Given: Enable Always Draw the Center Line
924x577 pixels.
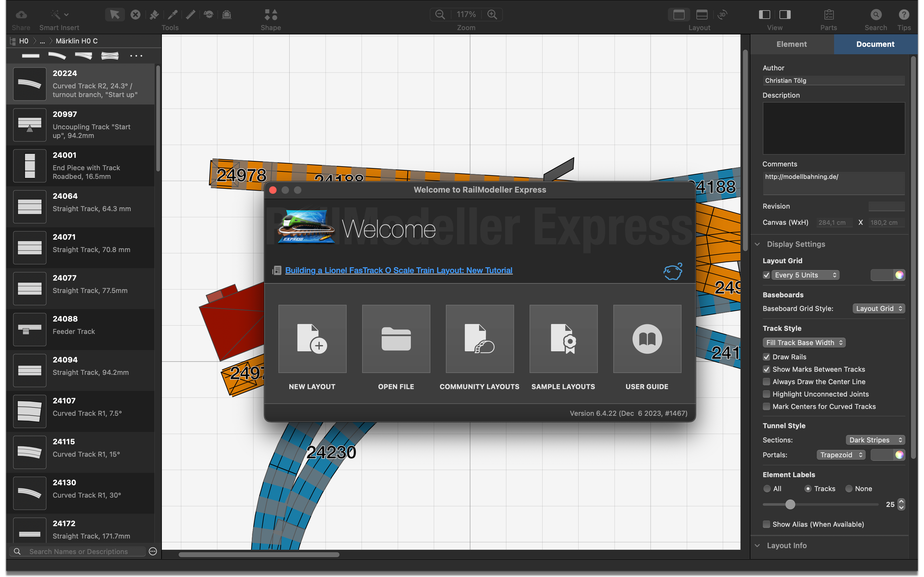Looking at the screenshot, I should (766, 382).
